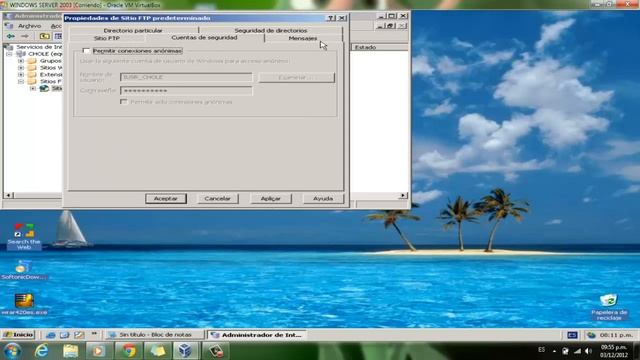640x360 pixels.
Task: Click the Aceptar button
Action: coord(166,198)
